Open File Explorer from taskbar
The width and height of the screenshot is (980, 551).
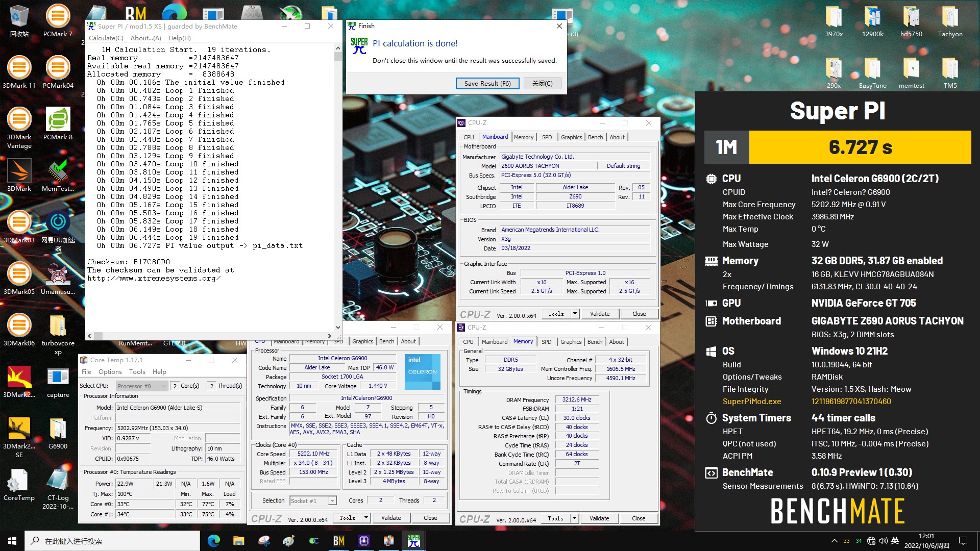[x=238, y=541]
